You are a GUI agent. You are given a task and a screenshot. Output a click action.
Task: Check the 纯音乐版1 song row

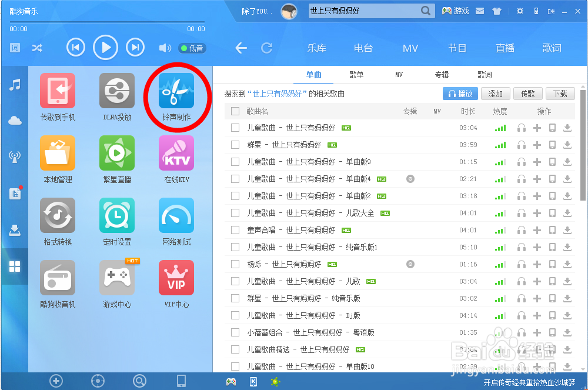tap(235, 247)
